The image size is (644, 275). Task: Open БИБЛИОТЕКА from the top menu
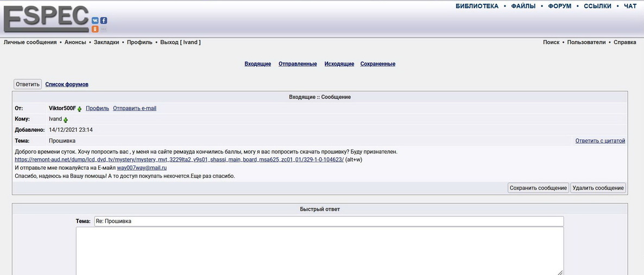[x=477, y=7]
